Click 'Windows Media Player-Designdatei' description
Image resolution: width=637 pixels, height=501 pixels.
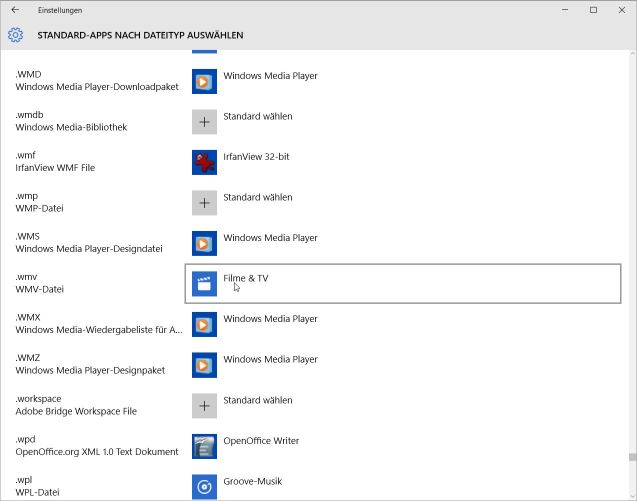[89, 249]
